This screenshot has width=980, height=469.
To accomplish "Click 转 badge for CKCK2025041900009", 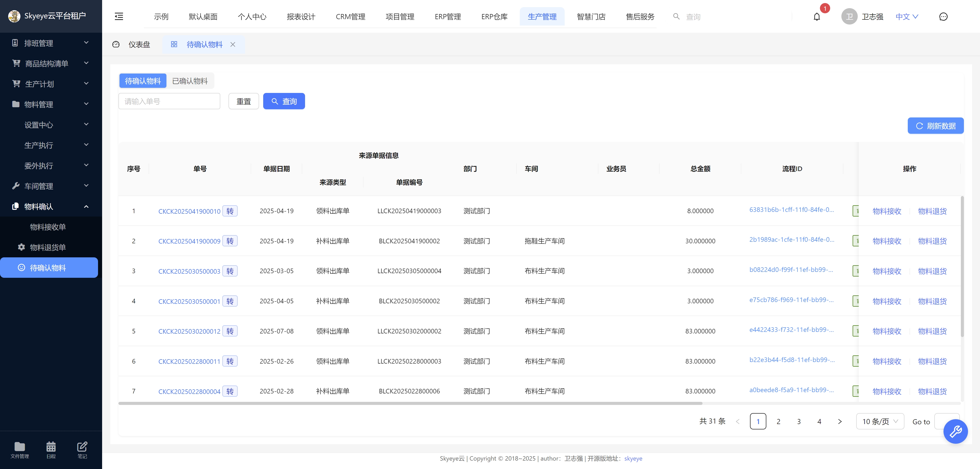I will point(230,241).
